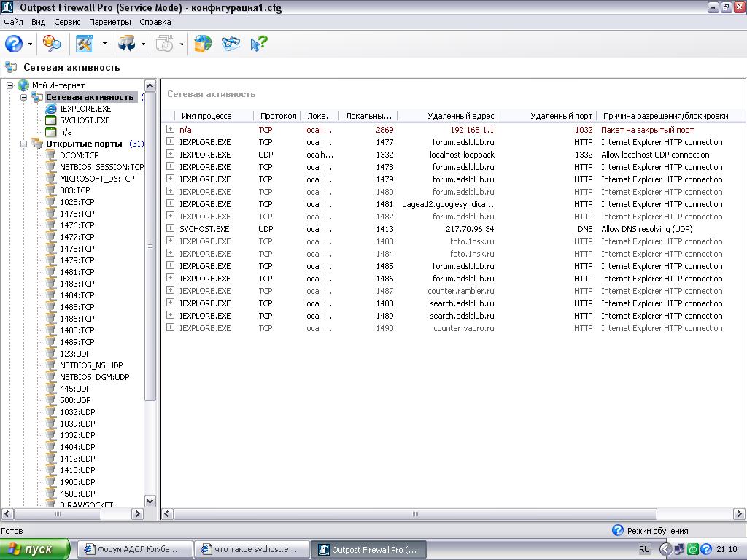The image size is (747, 560).
Task: Expand the IEXPLORE.EXE port 1477 row
Action: pos(170,141)
